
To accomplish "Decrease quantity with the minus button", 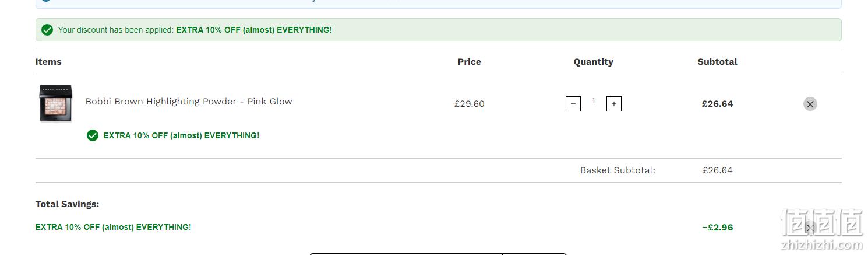I will 573,104.
